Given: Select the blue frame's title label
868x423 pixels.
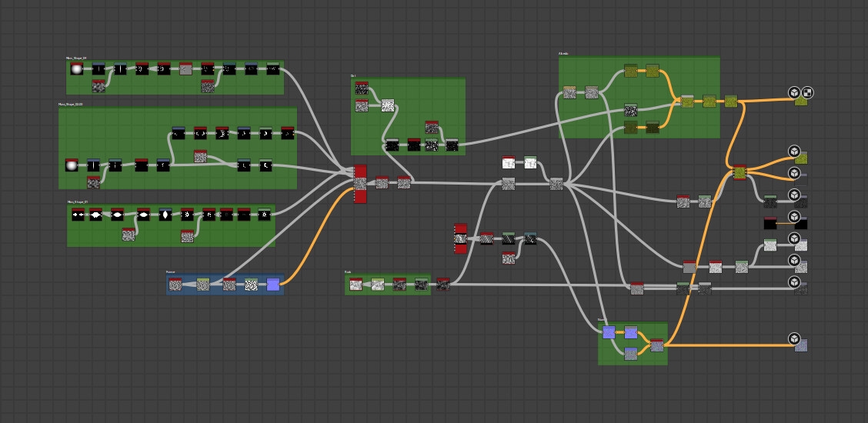Looking at the screenshot, I should 171,271.
